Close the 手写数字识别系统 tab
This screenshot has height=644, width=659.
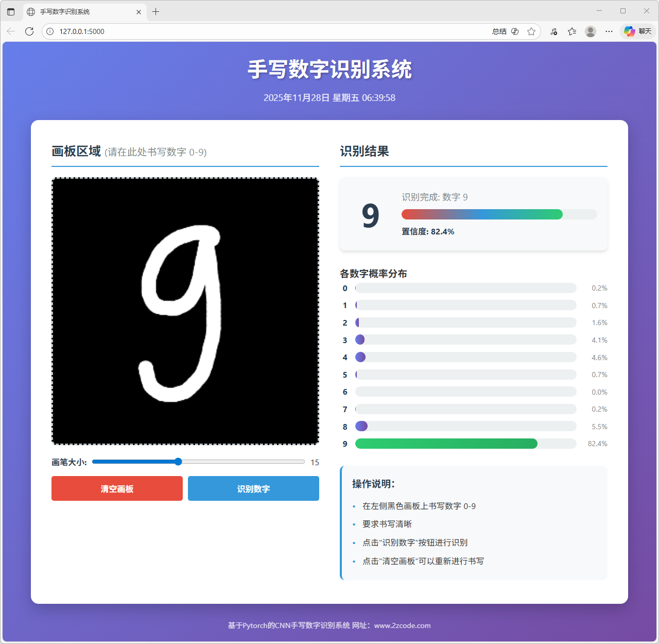138,12
